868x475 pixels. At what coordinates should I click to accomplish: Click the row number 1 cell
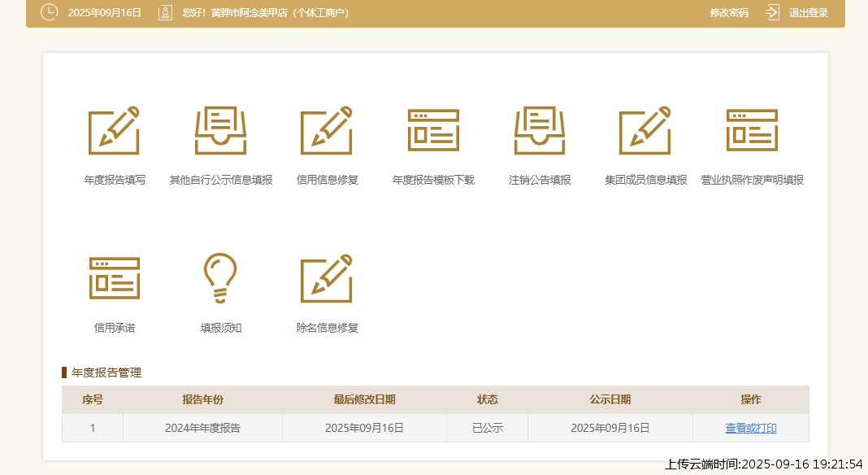coord(93,428)
